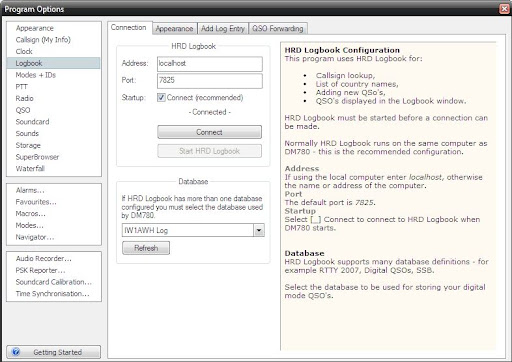Click the Getting Started help icon
Image resolution: width=512 pixels, height=362 pixels.
[16, 352]
